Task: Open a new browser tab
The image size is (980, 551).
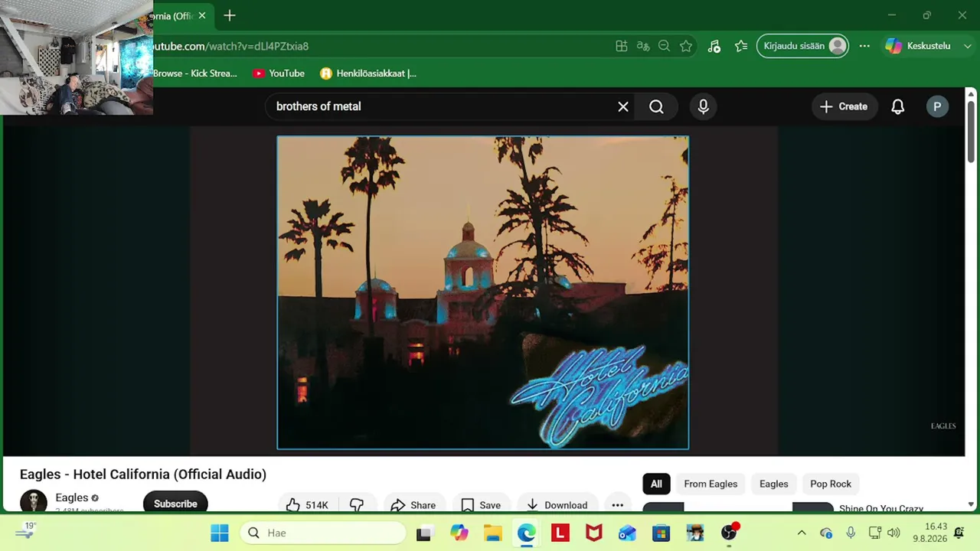Action: pyautogui.click(x=230, y=15)
